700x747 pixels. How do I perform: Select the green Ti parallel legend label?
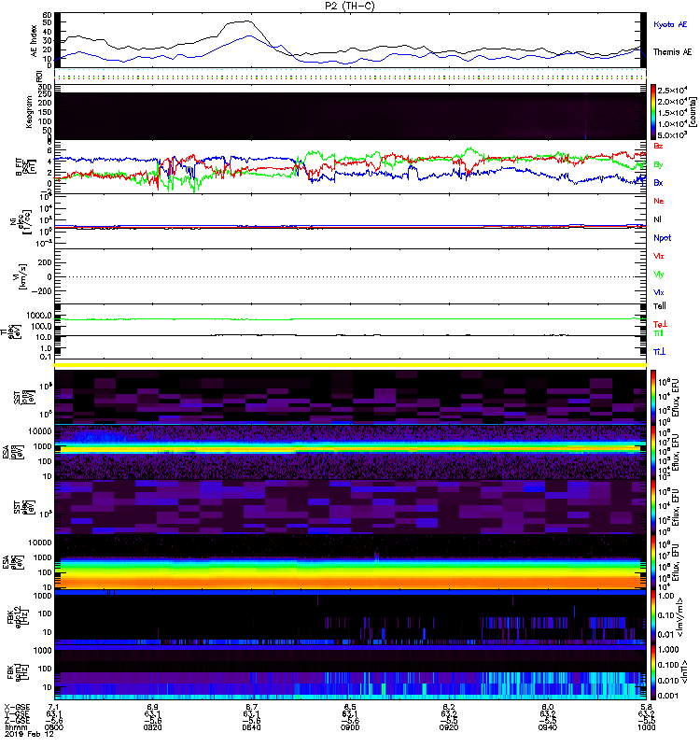pyautogui.click(x=658, y=333)
